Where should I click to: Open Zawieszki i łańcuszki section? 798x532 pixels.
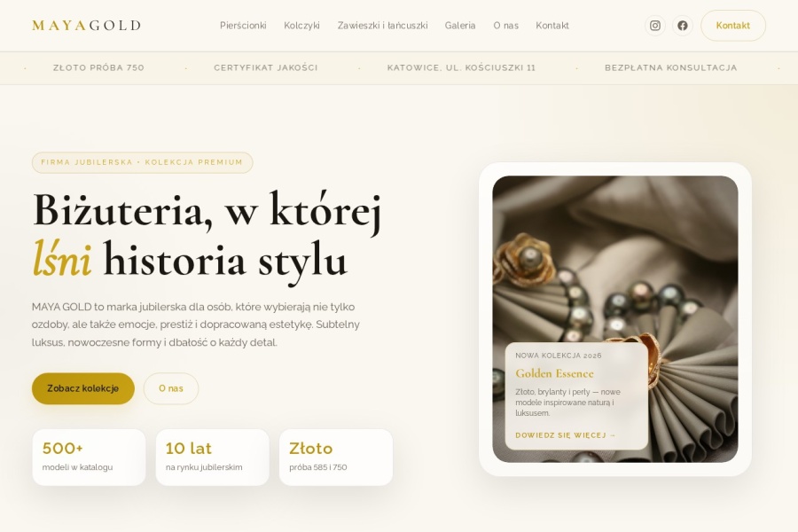coord(383,26)
